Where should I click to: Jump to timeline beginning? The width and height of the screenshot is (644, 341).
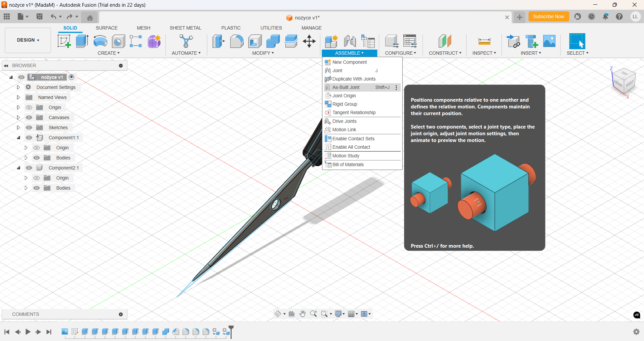click(x=7, y=332)
